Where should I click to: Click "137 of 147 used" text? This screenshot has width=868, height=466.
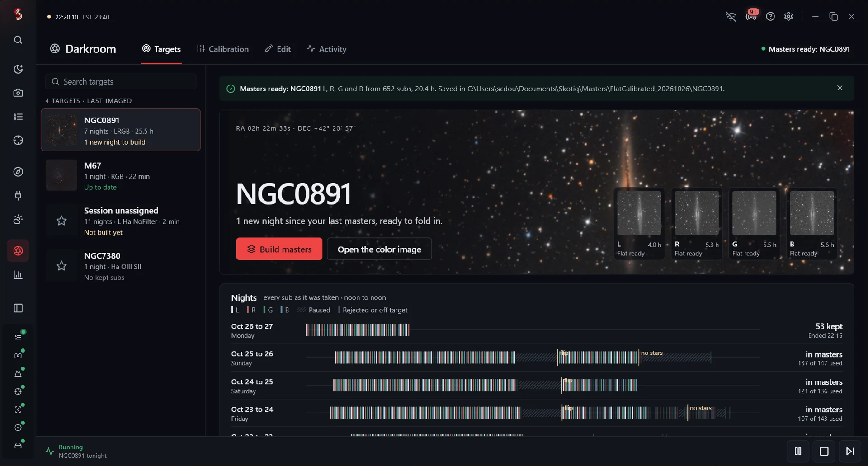tap(820, 363)
